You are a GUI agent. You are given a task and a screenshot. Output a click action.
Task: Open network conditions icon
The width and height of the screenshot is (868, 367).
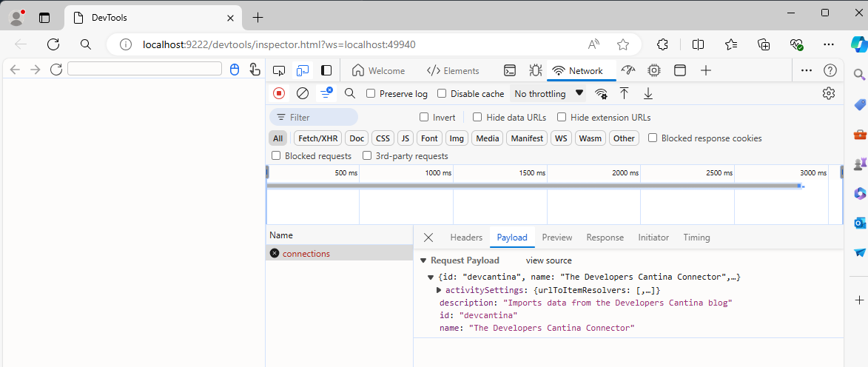click(x=601, y=93)
